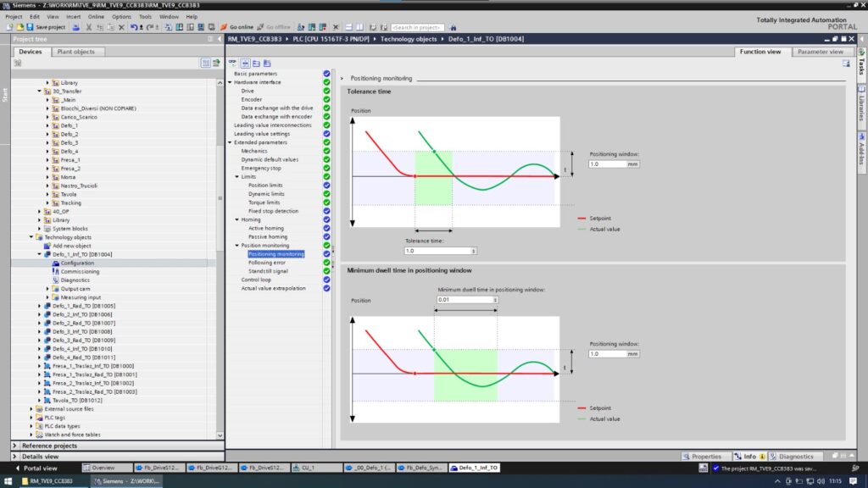Image resolution: width=868 pixels, height=488 pixels.
Task: Split editor space horizontally icon
Action: 348,27
